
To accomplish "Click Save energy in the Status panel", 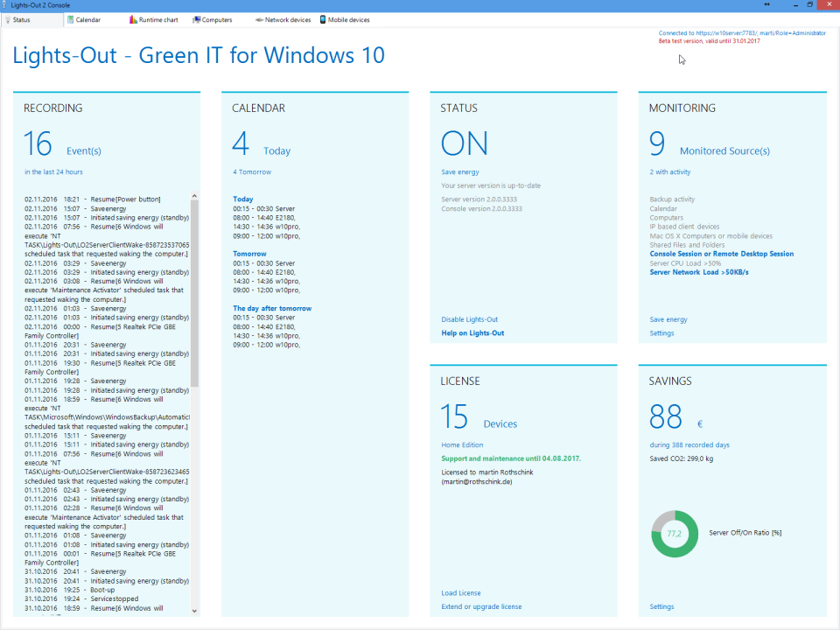I will pyautogui.click(x=459, y=172).
